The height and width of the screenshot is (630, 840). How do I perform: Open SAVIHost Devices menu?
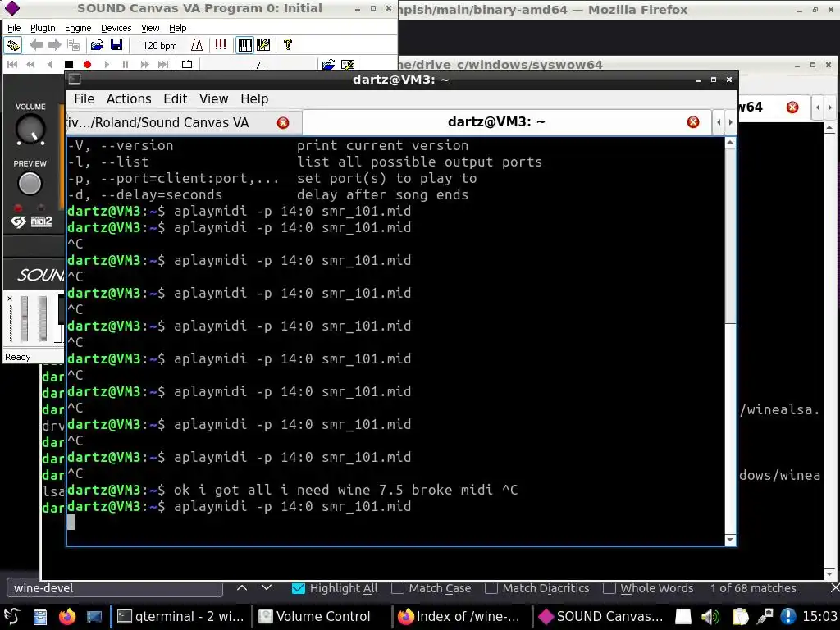(116, 28)
